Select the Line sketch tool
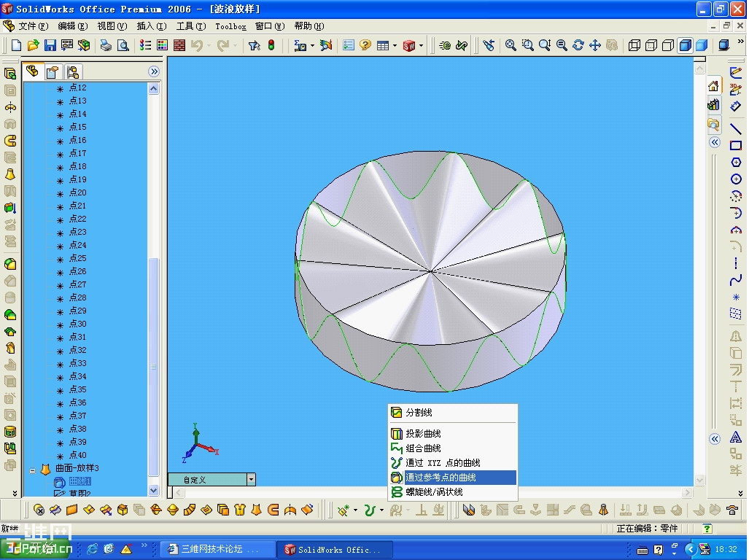This screenshot has height=560, width=749. tap(736, 128)
